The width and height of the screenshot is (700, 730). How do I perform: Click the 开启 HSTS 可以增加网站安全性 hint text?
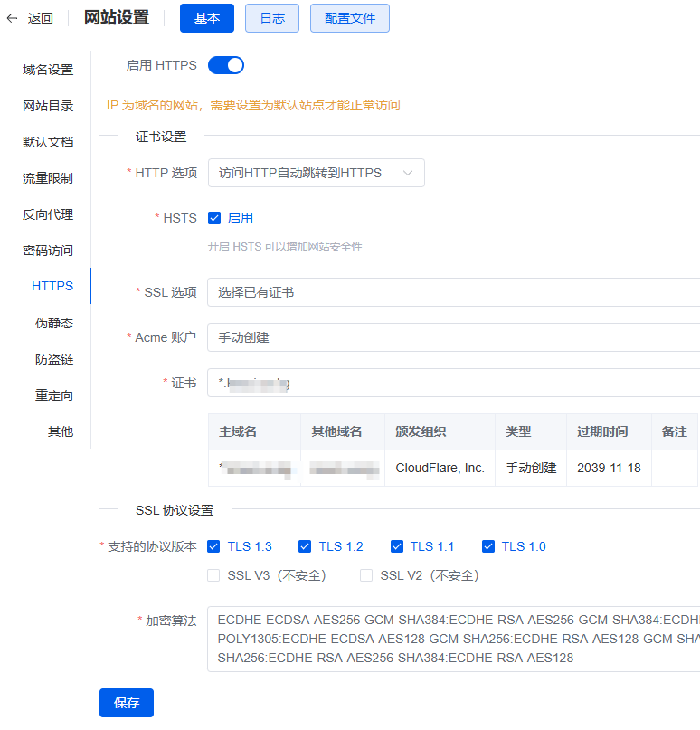click(x=285, y=247)
